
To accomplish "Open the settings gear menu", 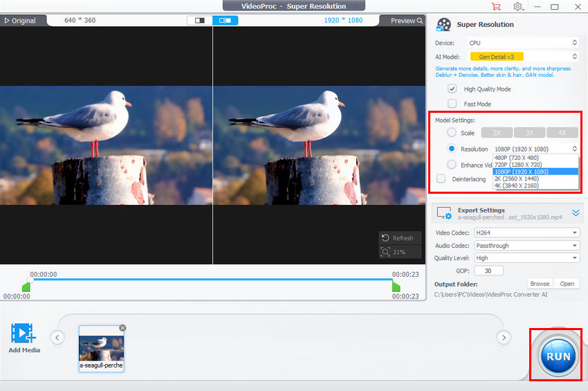I will pos(518,7).
